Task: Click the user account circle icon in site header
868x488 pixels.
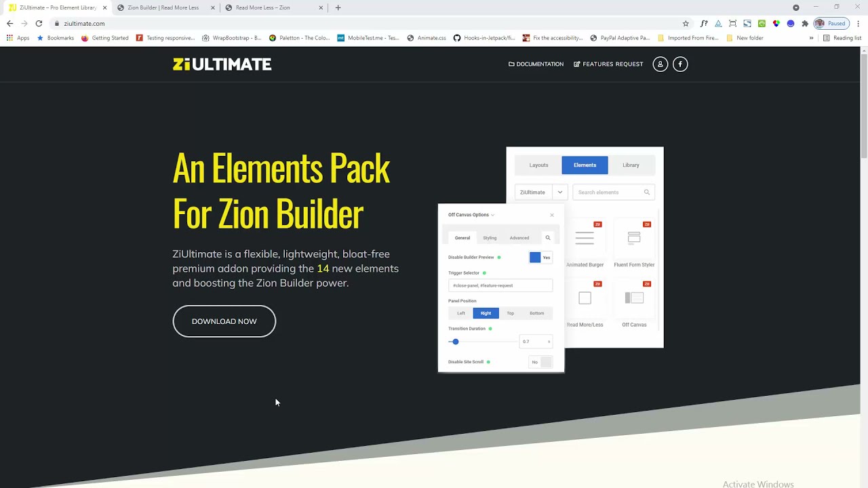Action: coord(660,64)
